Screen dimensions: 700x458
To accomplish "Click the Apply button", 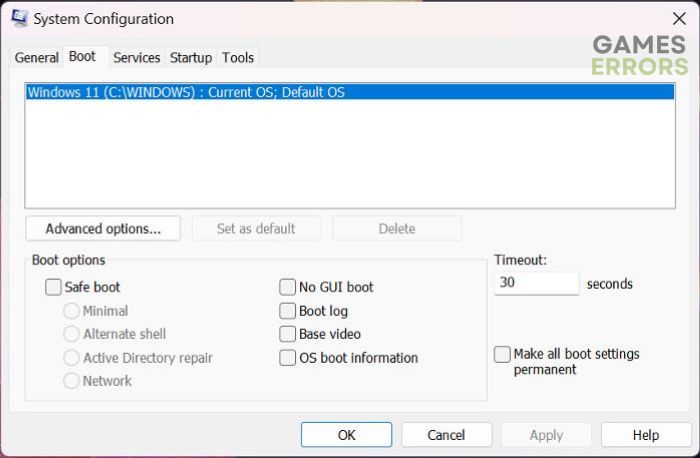I will pyautogui.click(x=546, y=435).
